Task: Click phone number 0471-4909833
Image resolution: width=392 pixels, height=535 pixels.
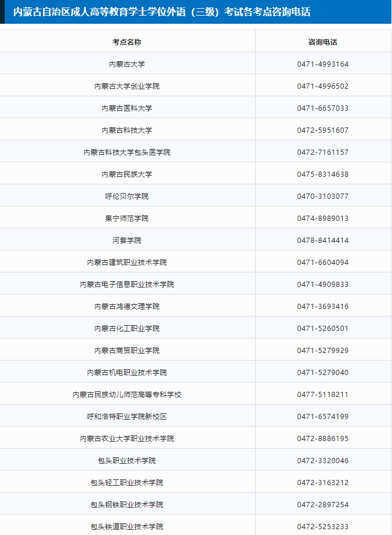Action: [x=322, y=284]
